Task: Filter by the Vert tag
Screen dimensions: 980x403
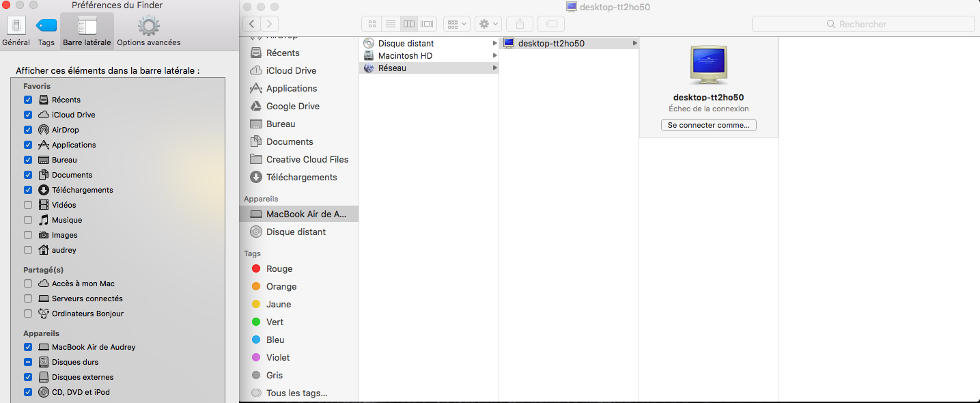Action: pyautogui.click(x=298, y=322)
